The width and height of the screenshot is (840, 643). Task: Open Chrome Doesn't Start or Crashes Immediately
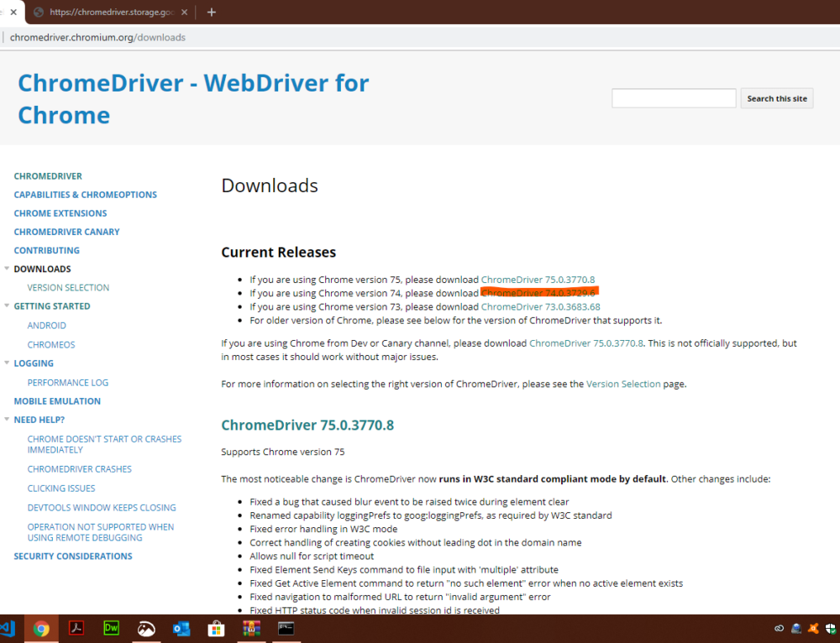point(104,444)
